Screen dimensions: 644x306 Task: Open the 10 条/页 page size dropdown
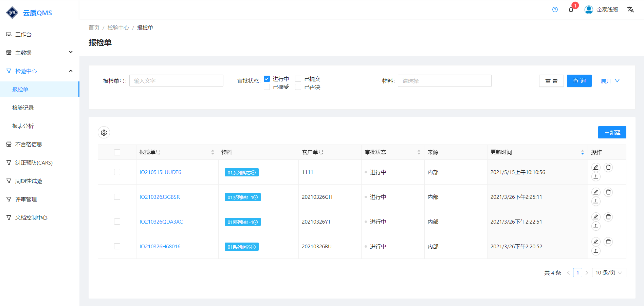609,273
